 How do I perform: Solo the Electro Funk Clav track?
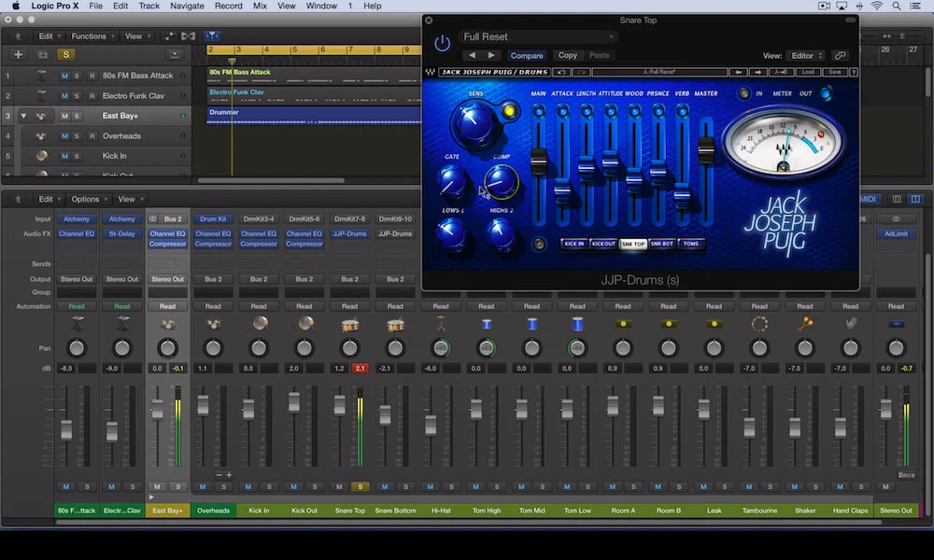[x=77, y=96]
